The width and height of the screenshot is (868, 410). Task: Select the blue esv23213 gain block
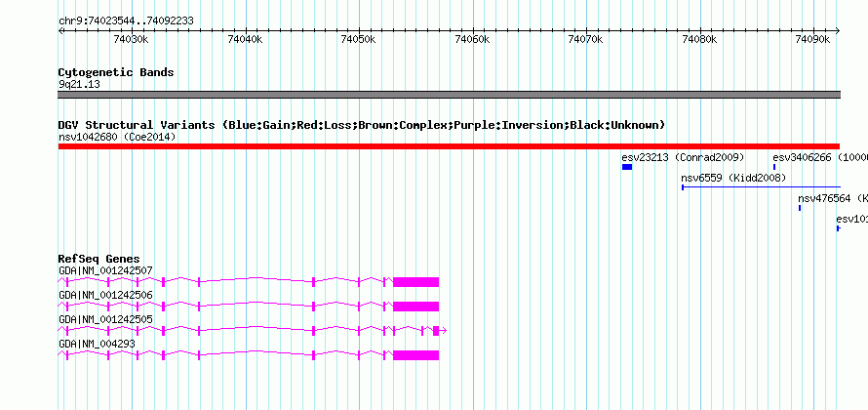pyautogui.click(x=627, y=167)
